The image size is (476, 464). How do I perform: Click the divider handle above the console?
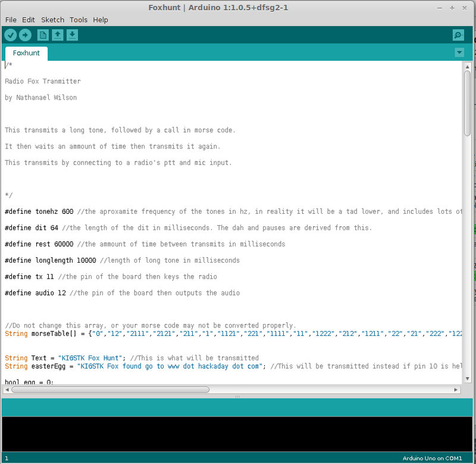pyautogui.click(x=237, y=396)
